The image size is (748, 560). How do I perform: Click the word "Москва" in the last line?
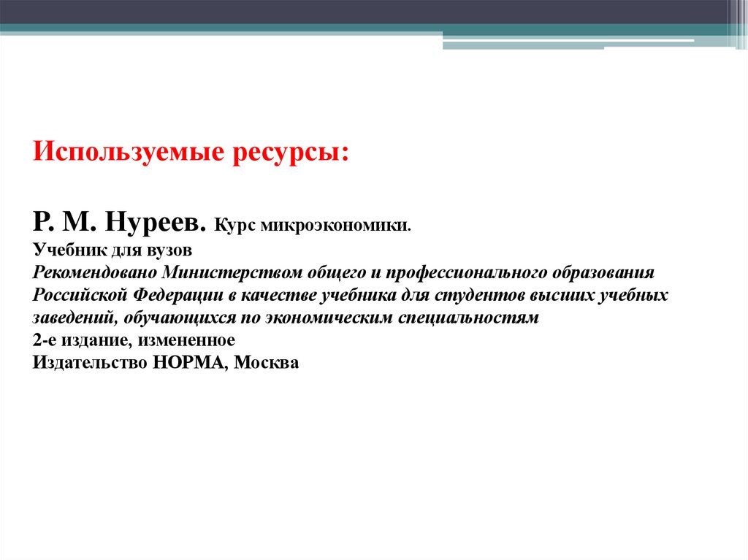coord(266,363)
